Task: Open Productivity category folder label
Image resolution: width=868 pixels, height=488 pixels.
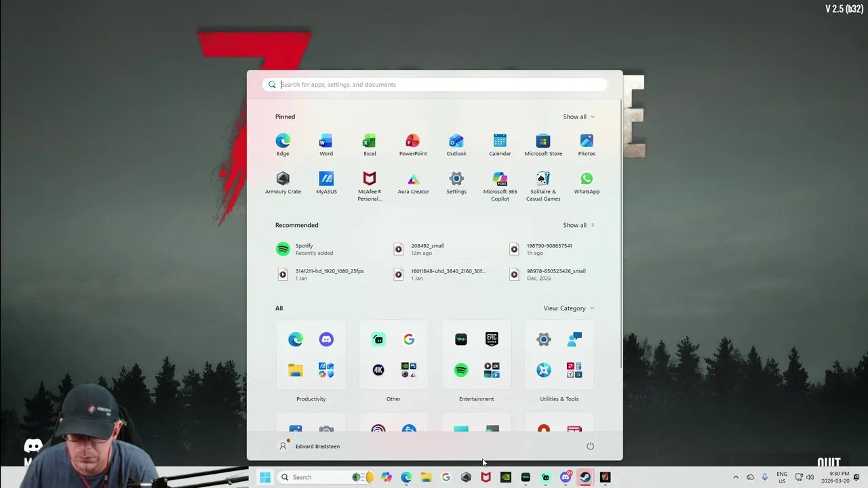Action: (311, 399)
